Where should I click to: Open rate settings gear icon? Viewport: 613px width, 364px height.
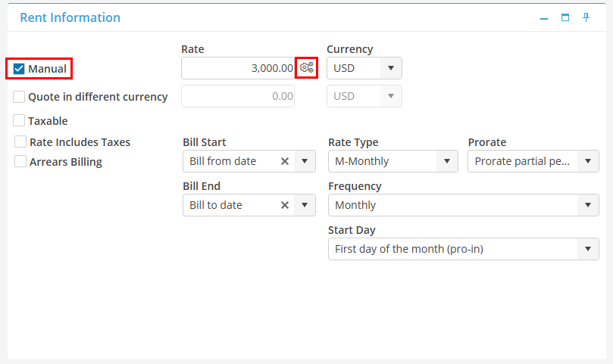(306, 68)
